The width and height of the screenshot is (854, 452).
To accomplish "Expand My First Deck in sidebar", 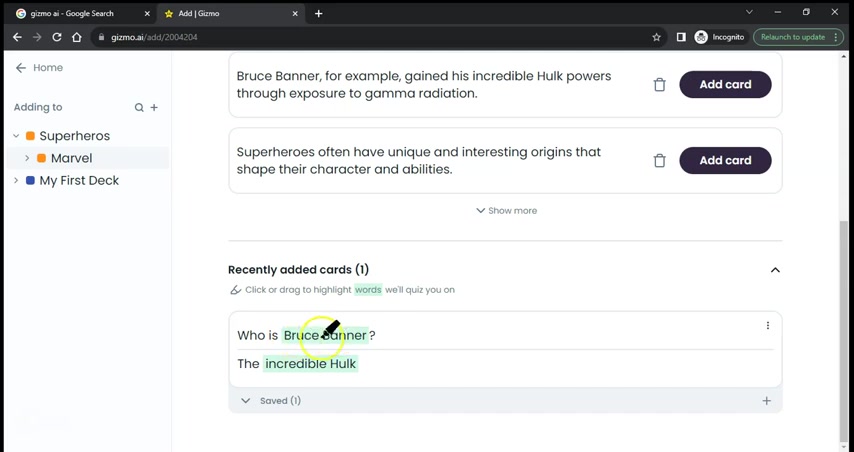I will point(16,181).
